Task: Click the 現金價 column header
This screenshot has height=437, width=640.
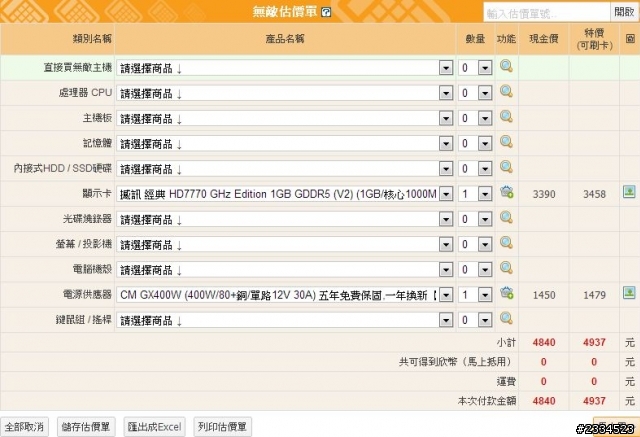Action: tap(544, 39)
